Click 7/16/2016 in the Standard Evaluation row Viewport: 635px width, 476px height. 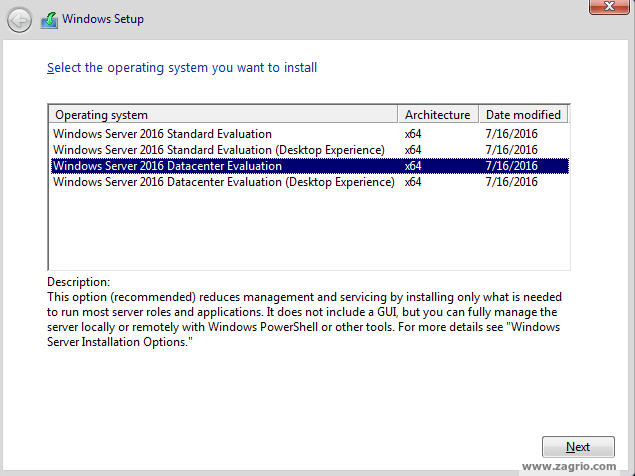click(x=511, y=134)
